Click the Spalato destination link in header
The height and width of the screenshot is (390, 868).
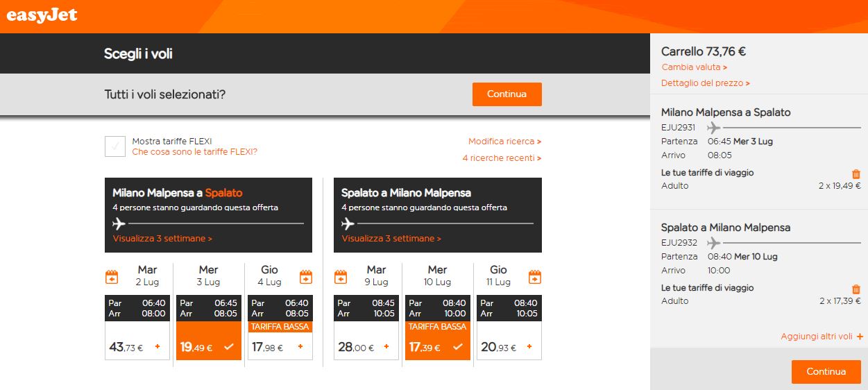(x=224, y=193)
